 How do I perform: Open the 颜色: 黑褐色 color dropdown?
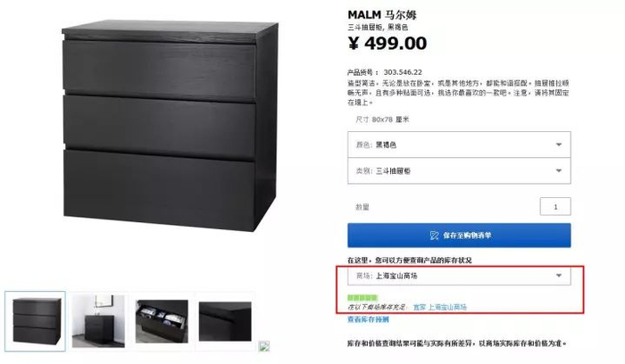tap(459, 145)
